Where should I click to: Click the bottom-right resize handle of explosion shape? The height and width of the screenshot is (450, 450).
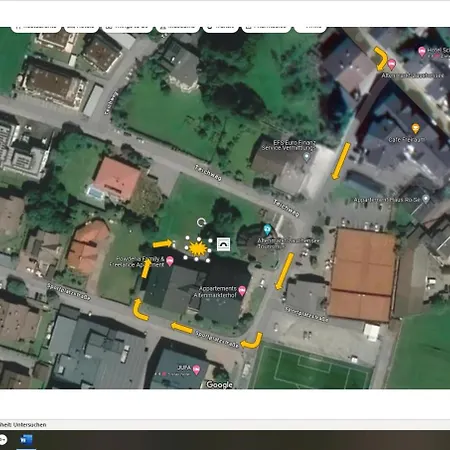point(208,260)
